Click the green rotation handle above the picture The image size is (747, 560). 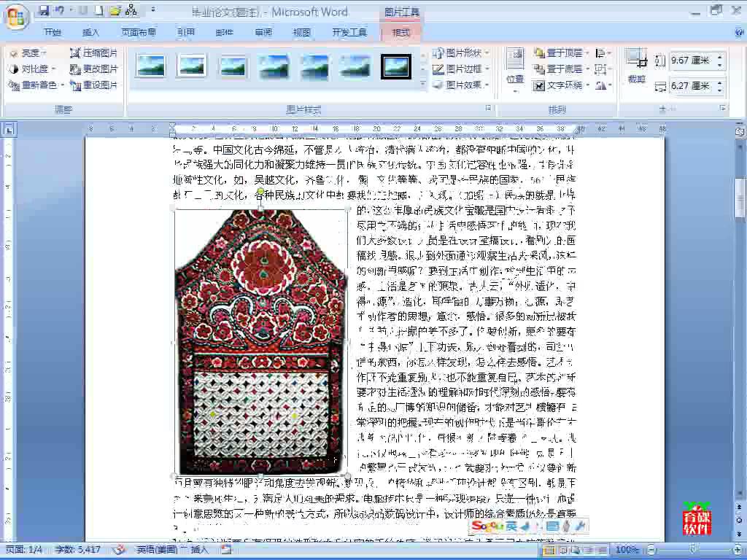click(x=260, y=192)
